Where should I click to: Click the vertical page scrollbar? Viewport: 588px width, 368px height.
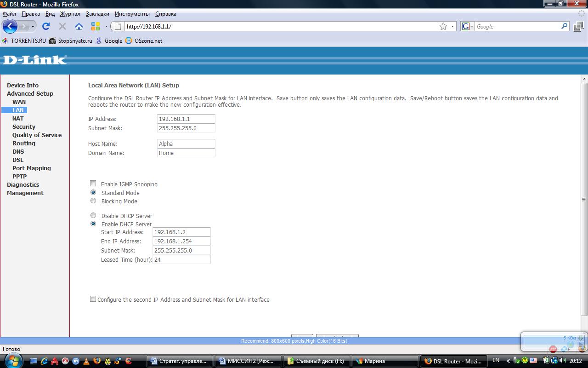coord(584,199)
